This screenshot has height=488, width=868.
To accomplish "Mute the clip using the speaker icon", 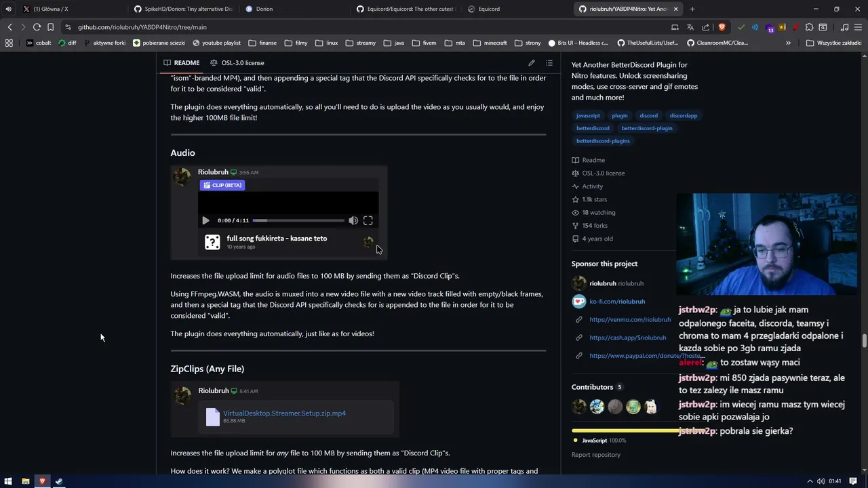I will 353,220.
